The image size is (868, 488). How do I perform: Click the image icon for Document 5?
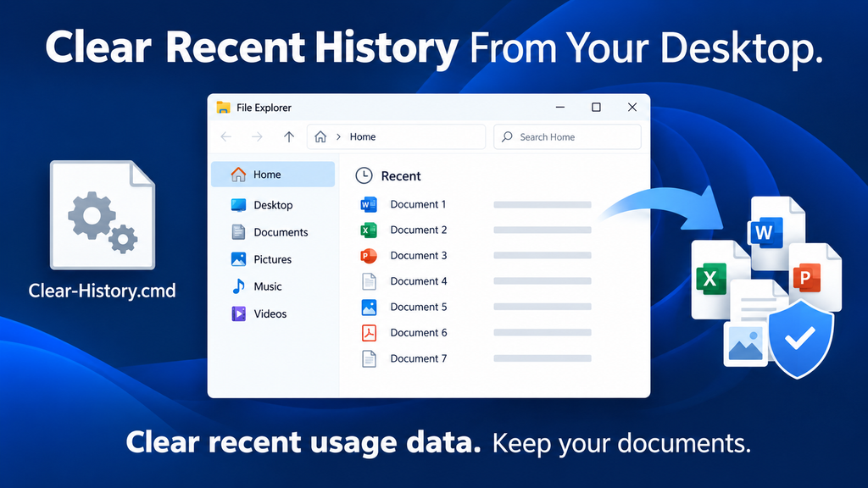coord(370,307)
